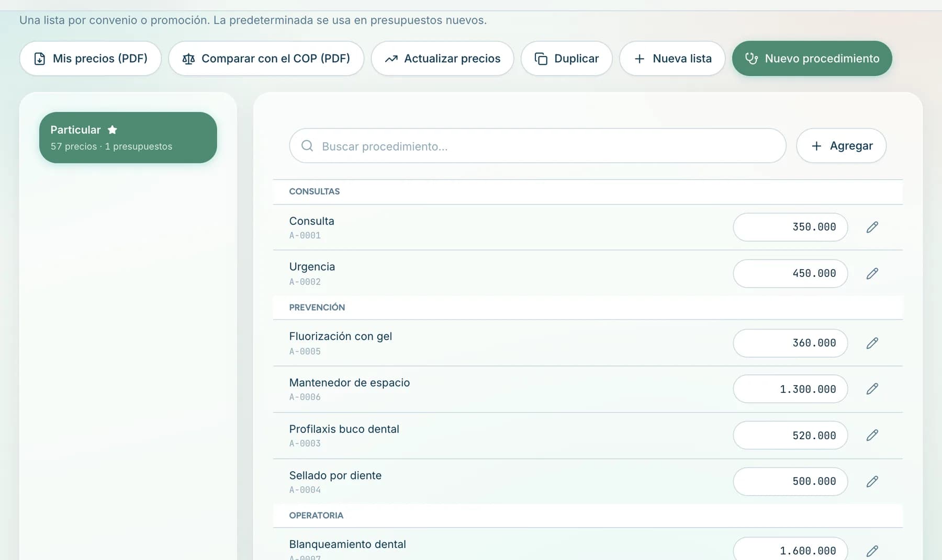
Task: Click pencil icon for Blanqueamiento dental
Action: click(872, 551)
